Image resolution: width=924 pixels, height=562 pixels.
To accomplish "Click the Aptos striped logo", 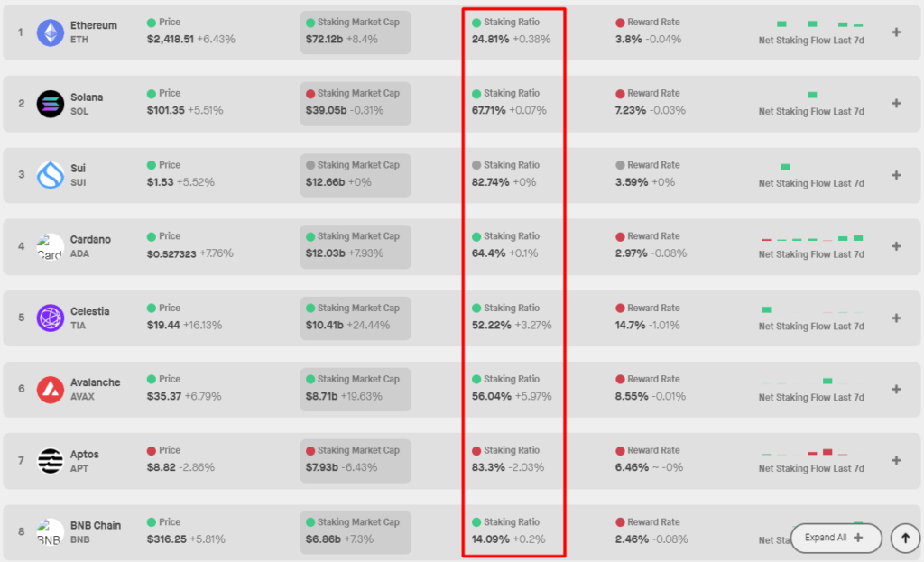I will pyautogui.click(x=51, y=461).
